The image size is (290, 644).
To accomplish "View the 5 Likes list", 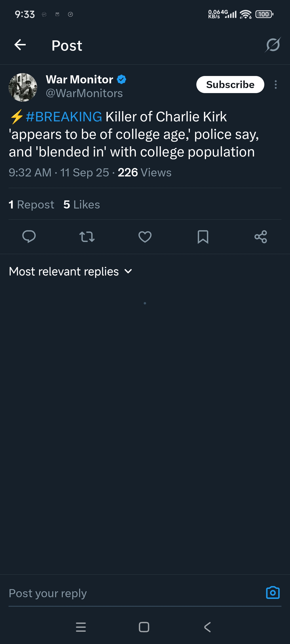I will [82, 204].
